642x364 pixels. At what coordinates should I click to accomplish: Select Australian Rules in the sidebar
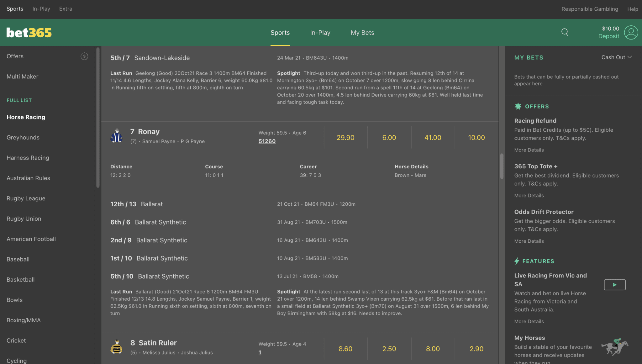point(28,178)
